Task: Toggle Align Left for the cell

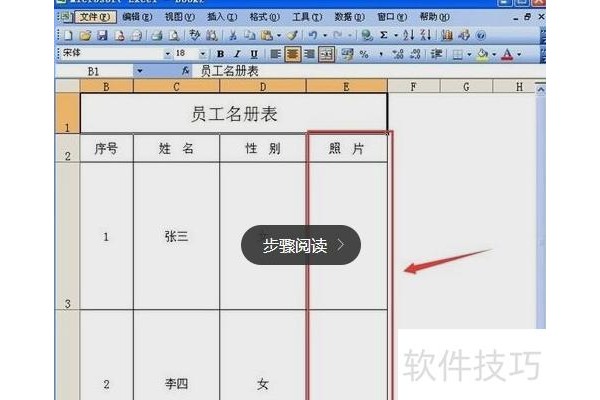Action: [x=276, y=54]
